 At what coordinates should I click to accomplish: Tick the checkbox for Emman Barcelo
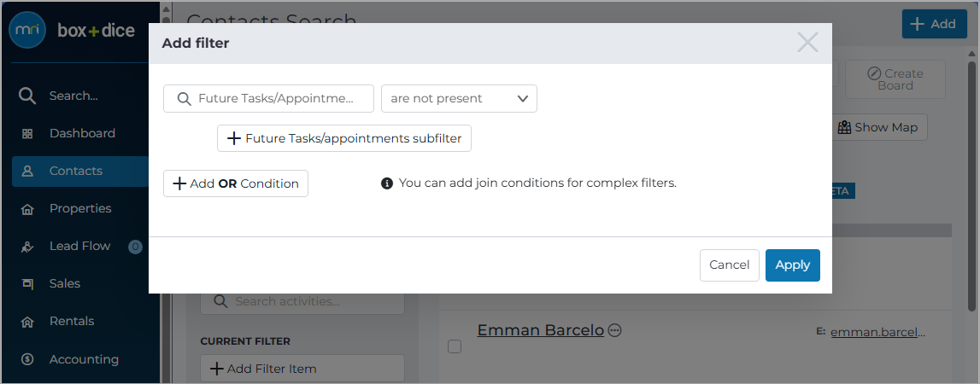point(455,346)
